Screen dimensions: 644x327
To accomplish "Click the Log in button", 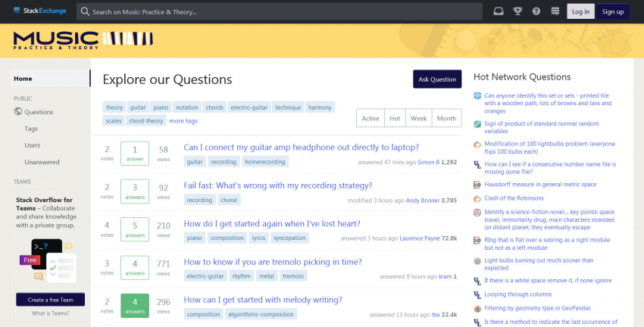I will point(581,11).
